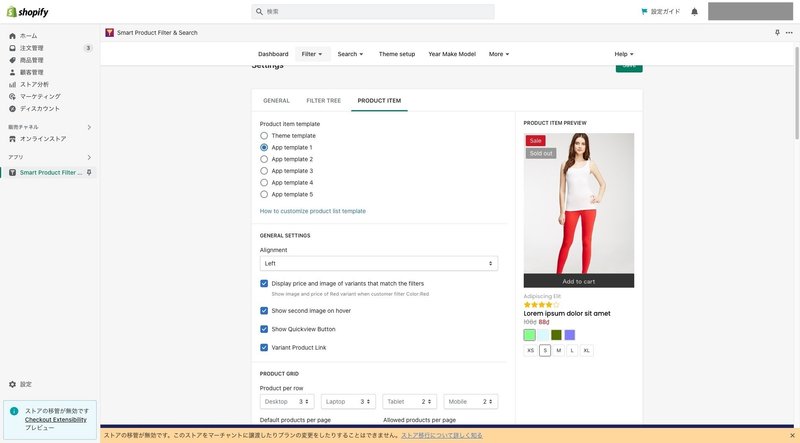This screenshot has width=800, height=443.
Task: Click Checkout Extensibility link
Action: click(56, 420)
